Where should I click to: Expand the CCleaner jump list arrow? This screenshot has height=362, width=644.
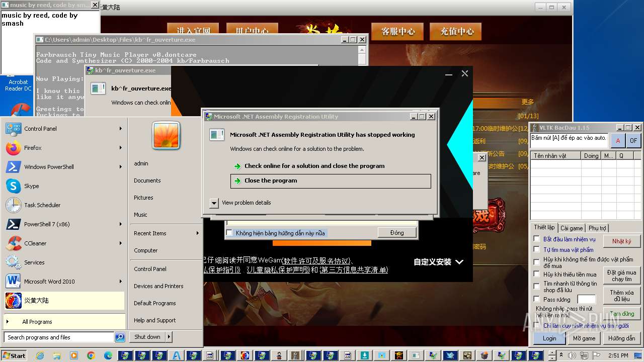tap(121, 243)
